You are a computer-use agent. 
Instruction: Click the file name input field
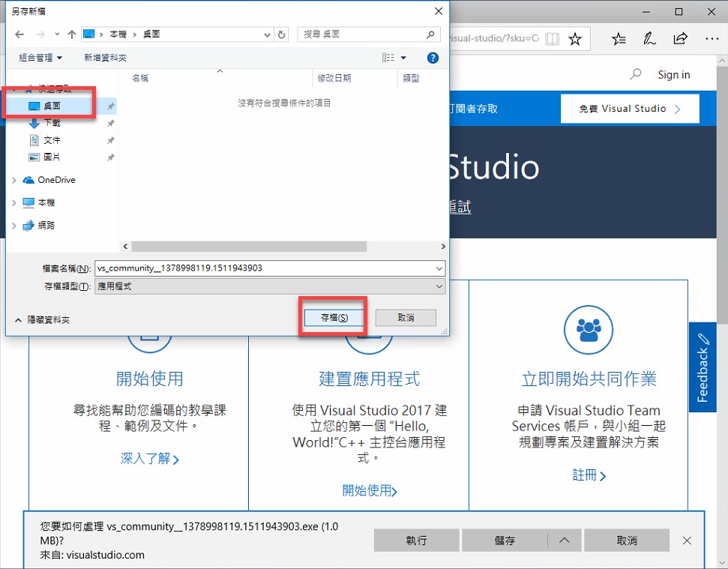tap(265, 268)
